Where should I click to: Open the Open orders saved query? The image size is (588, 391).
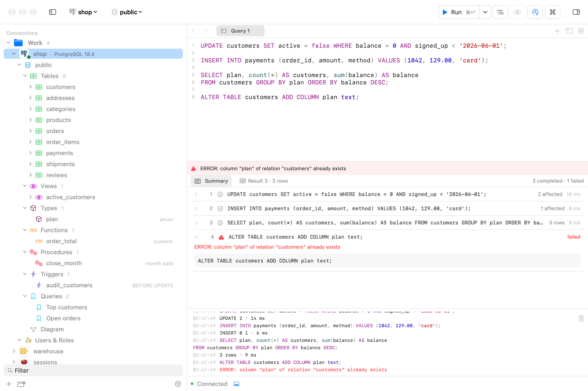[63, 318]
